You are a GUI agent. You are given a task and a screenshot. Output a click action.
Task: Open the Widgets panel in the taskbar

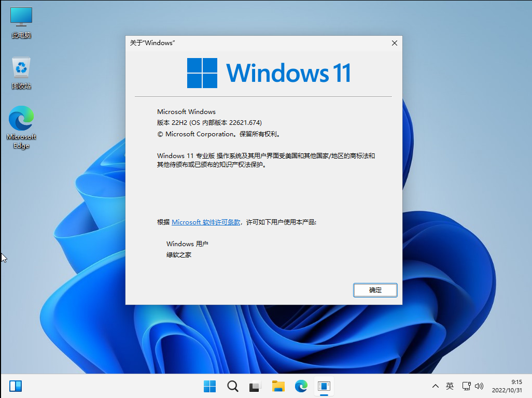[16, 386]
